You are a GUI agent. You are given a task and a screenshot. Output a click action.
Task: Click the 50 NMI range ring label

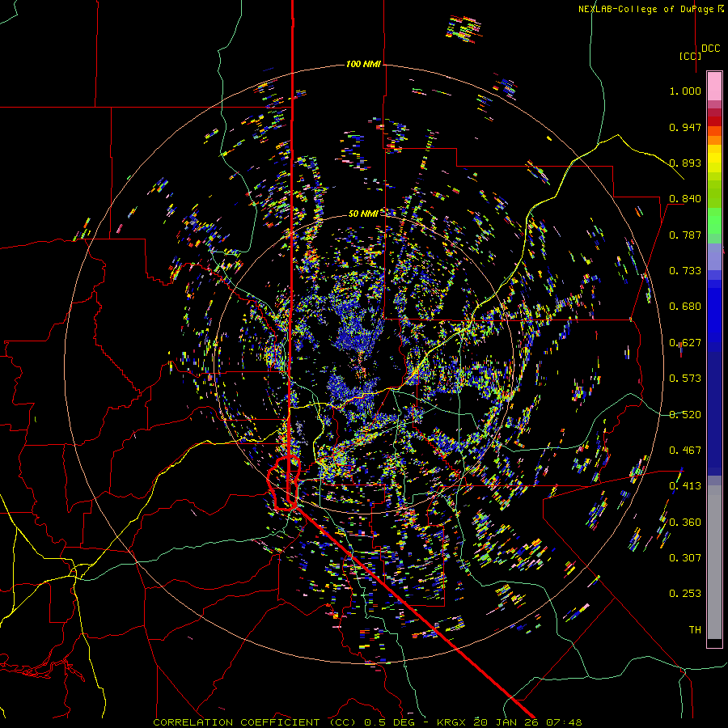(363, 214)
